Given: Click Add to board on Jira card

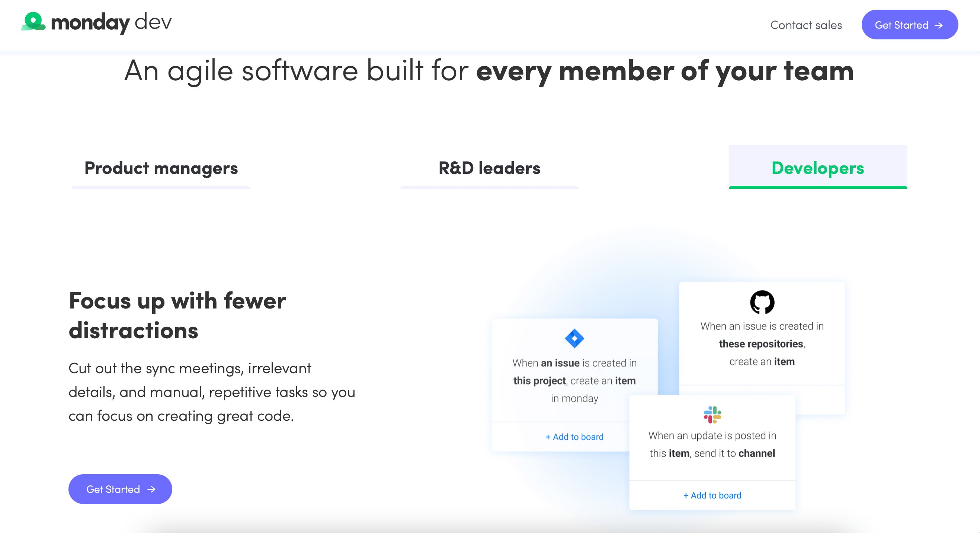Looking at the screenshot, I should (x=575, y=436).
